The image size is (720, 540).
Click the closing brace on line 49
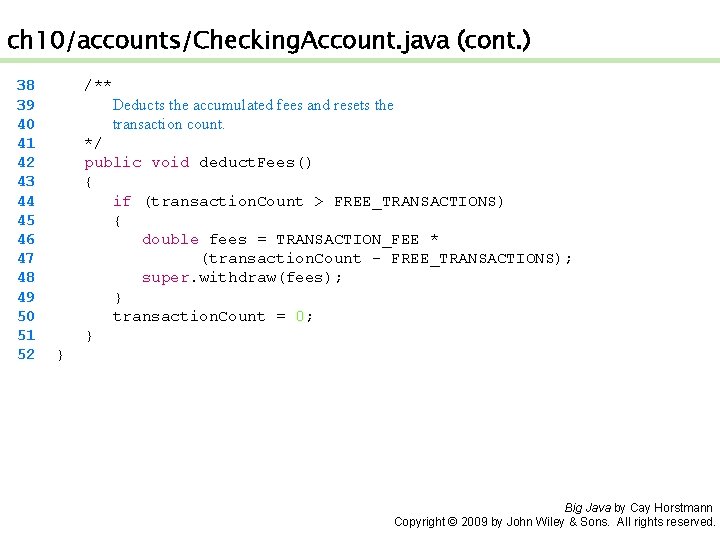tap(118, 298)
